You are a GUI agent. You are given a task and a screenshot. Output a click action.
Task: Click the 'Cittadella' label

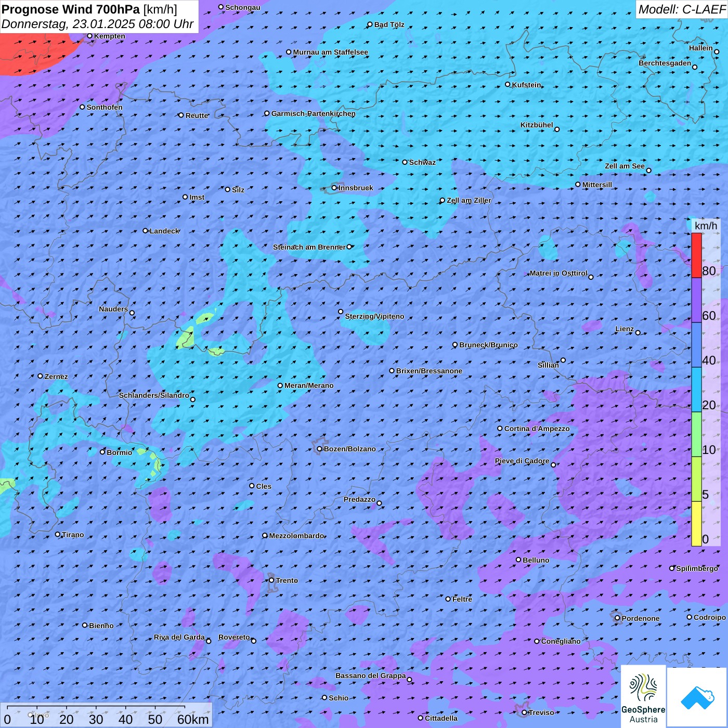coord(441,718)
